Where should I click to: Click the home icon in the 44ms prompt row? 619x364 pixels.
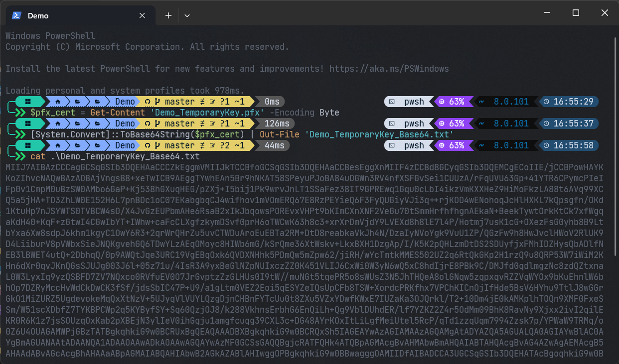(x=57, y=145)
